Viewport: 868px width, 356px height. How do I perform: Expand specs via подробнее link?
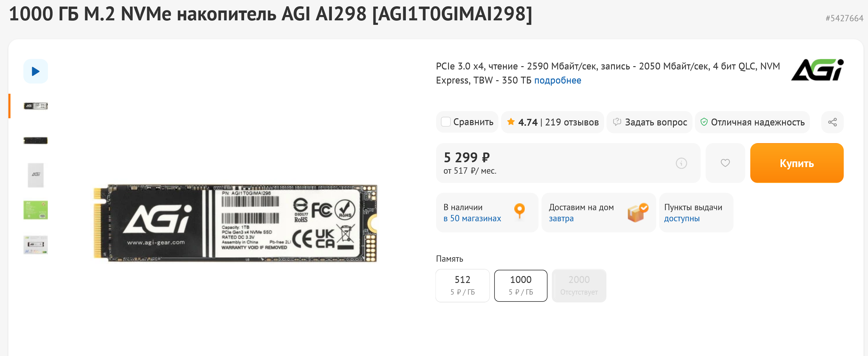coord(557,80)
